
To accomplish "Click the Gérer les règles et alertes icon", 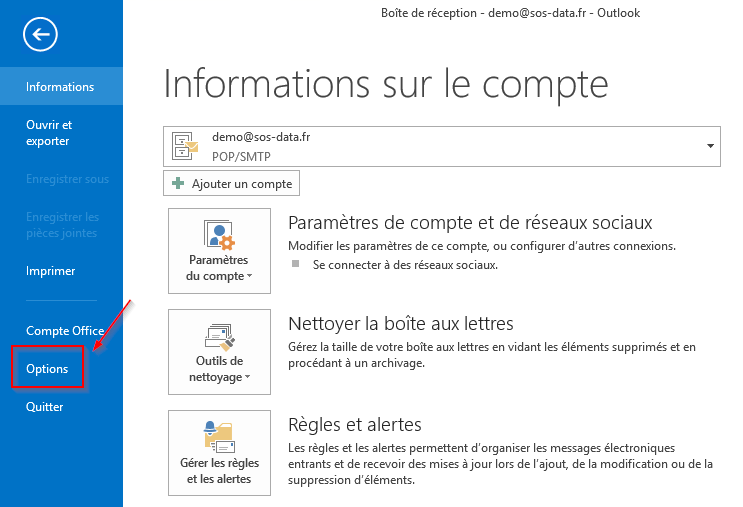I will 219,436.
